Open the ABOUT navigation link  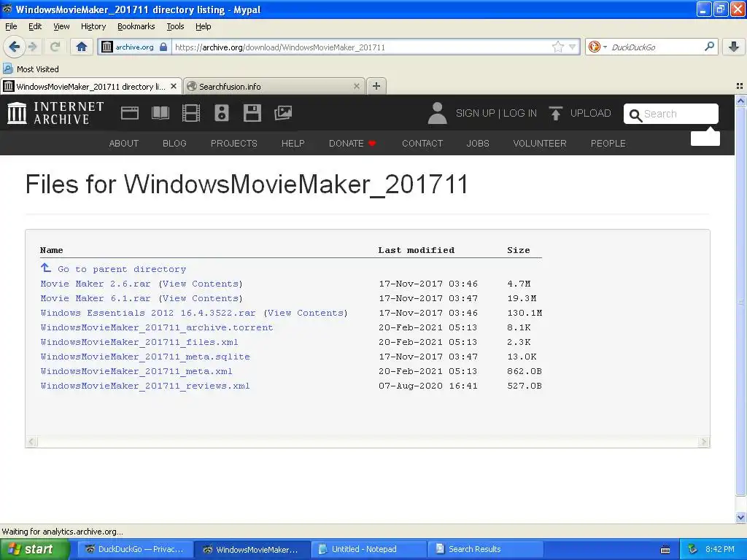124,144
